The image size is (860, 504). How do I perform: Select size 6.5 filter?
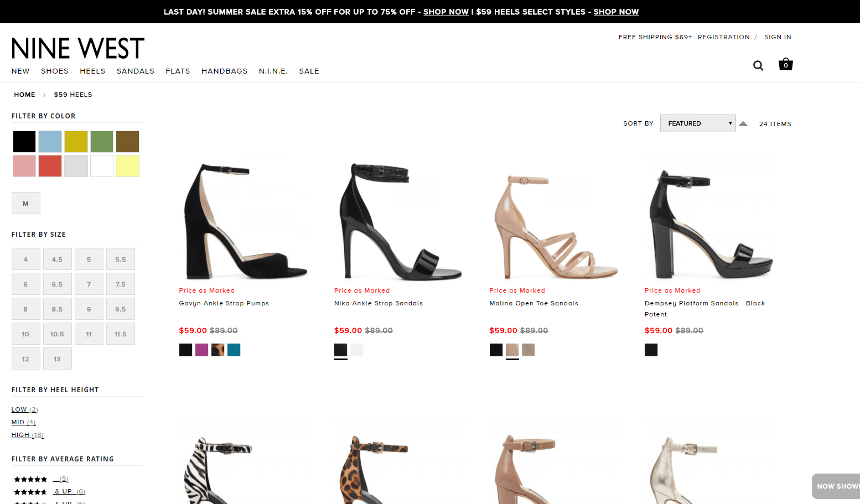click(58, 284)
